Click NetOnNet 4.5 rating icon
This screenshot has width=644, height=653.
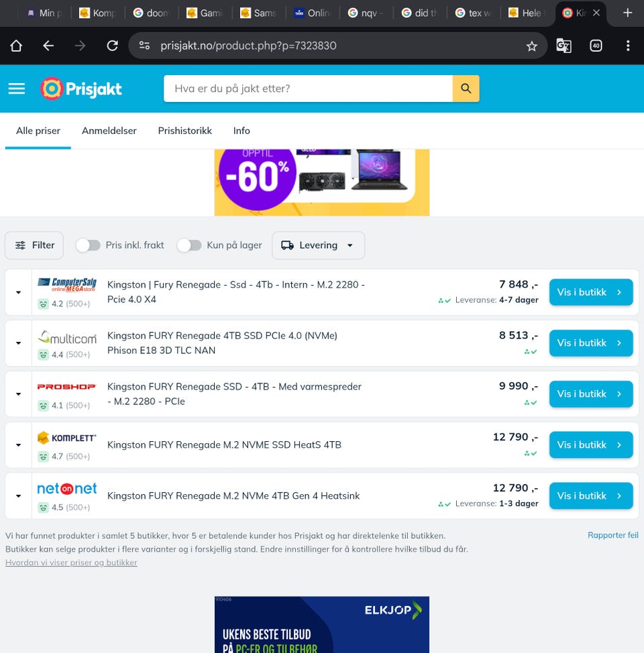click(x=44, y=508)
